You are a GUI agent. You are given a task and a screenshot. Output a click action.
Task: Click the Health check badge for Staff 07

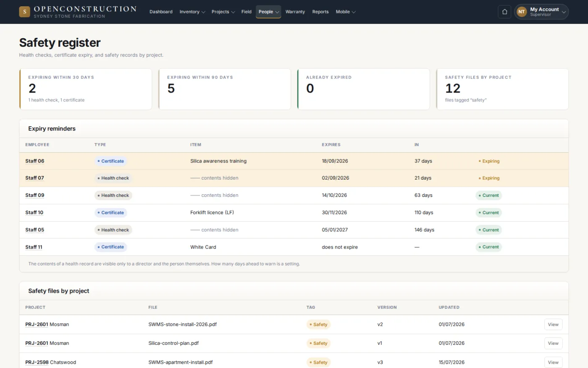coord(113,178)
